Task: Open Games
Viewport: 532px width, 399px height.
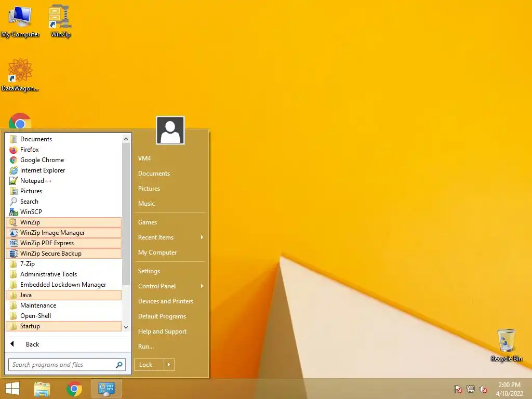Action: coord(170,222)
